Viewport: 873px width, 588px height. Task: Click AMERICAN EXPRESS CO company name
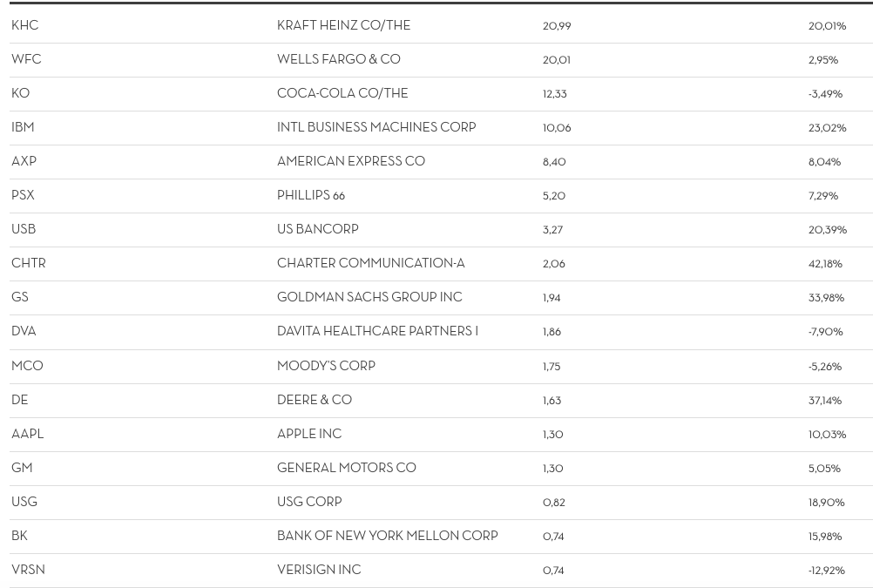350,161
